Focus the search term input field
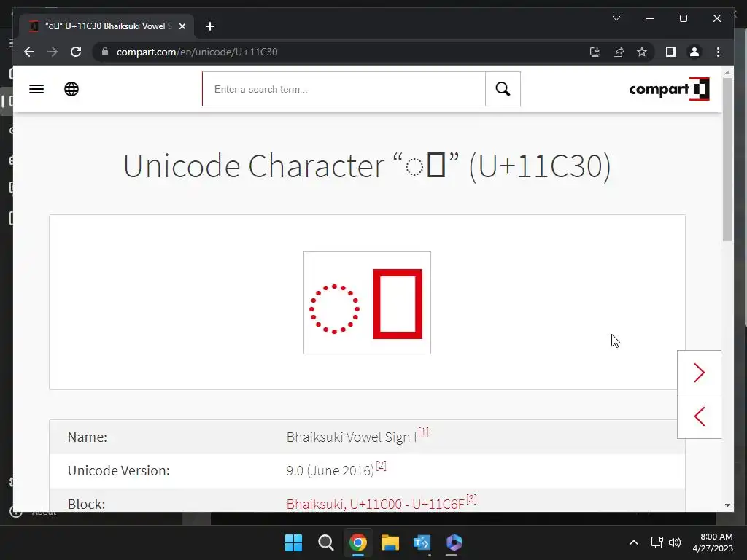Viewport: 747px width, 560px height. point(344,89)
